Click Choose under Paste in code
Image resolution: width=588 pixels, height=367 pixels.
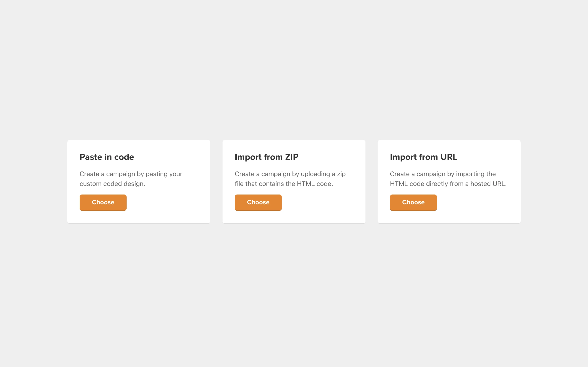point(103,202)
